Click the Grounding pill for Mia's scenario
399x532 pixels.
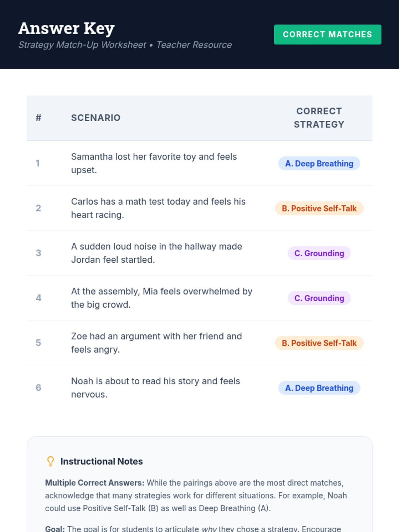click(319, 298)
